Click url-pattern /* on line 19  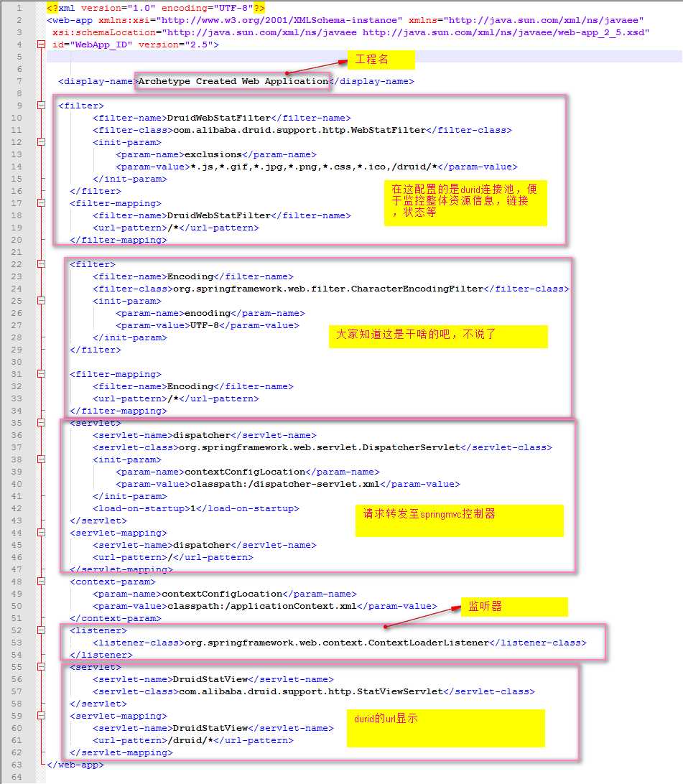pyautogui.click(x=173, y=228)
